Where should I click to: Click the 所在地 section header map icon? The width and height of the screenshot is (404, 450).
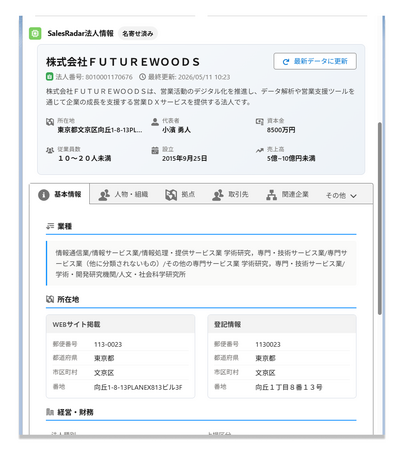click(50, 299)
